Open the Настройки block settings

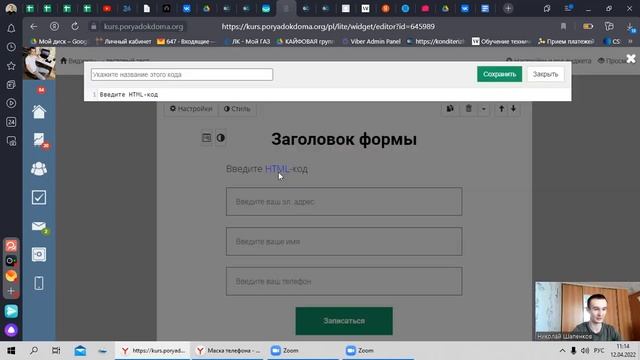coord(191,109)
